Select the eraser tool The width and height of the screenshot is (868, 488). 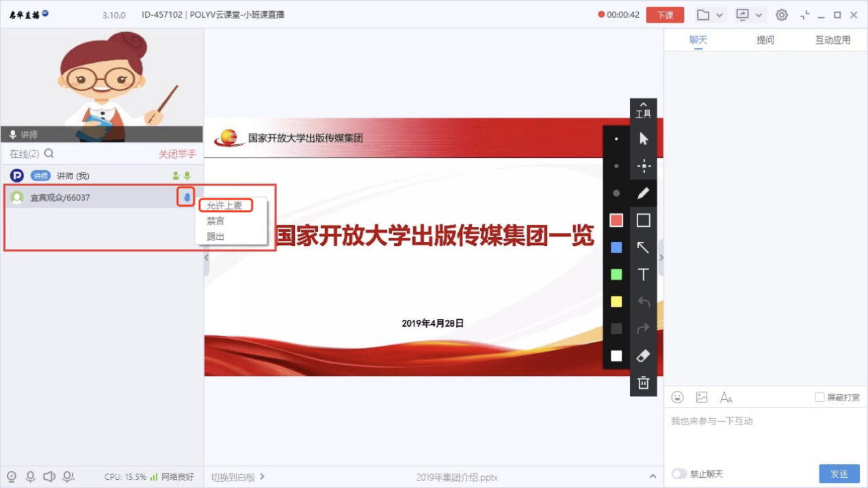(x=643, y=356)
